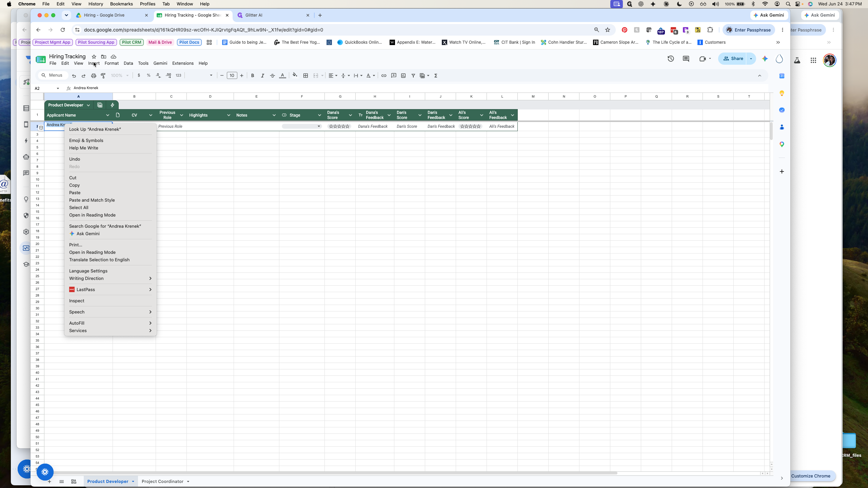The height and width of the screenshot is (488, 868).
Task: Open Applicant Name column dropdown arrow
Action: click(x=107, y=115)
